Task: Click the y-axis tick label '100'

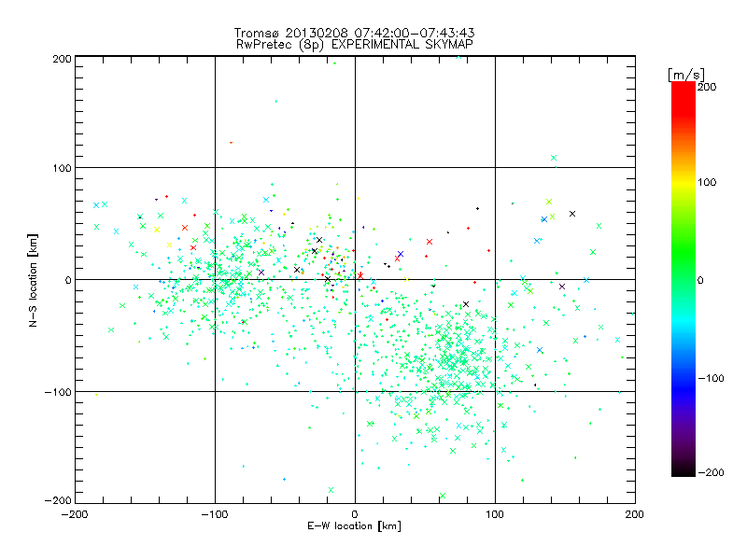Action: tap(62, 168)
